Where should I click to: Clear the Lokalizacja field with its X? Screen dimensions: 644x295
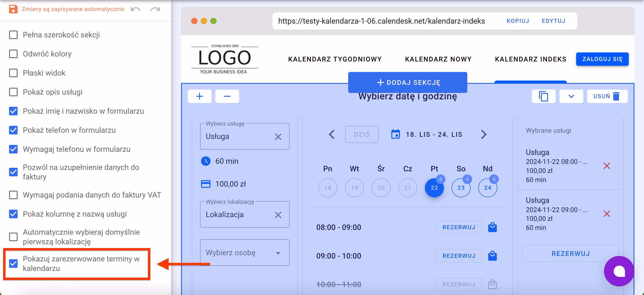point(278,215)
